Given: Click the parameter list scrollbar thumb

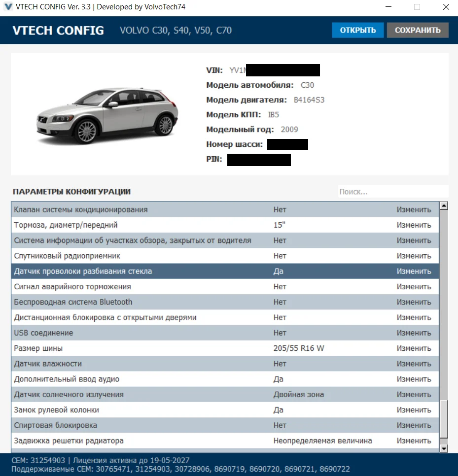Looking at the screenshot, I should [444, 419].
